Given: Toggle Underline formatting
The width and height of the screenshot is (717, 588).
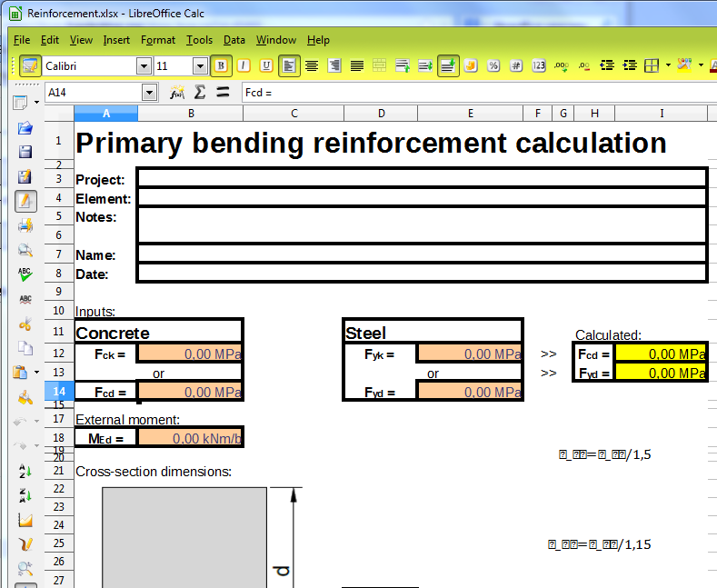Looking at the screenshot, I should click(265, 65).
